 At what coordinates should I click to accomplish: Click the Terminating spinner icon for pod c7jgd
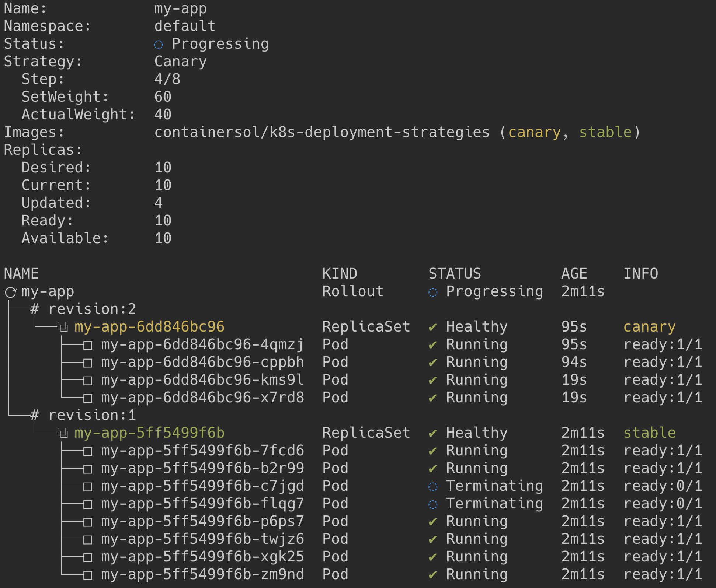point(433,487)
